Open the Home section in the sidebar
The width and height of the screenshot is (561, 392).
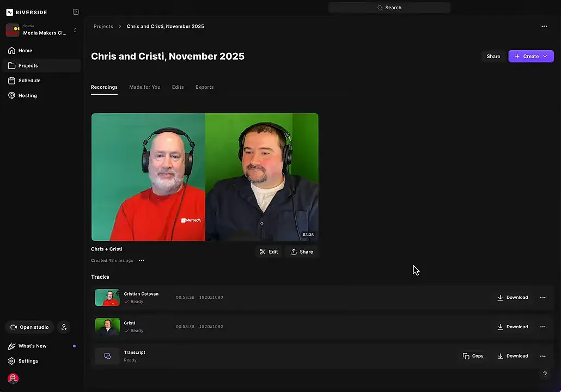(25, 50)
